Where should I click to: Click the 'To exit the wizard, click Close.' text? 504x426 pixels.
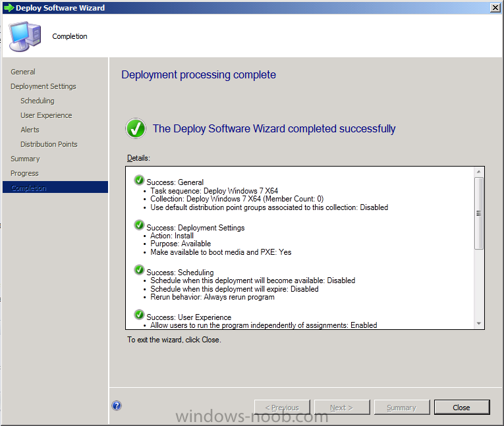(174, 340)
